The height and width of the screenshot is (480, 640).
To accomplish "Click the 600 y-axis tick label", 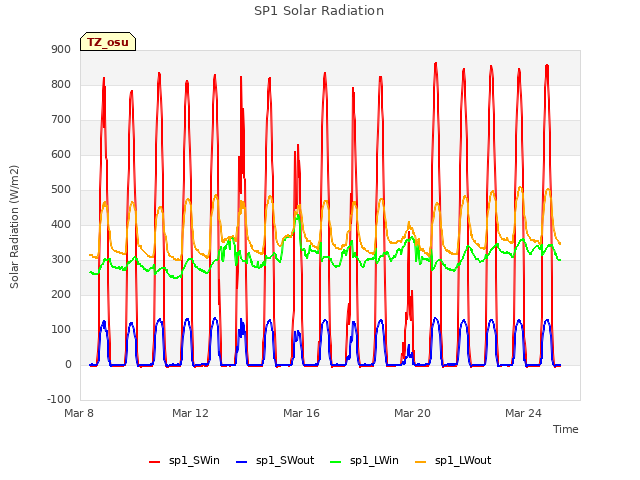I will pyautogui.click(x=61, y=155).
